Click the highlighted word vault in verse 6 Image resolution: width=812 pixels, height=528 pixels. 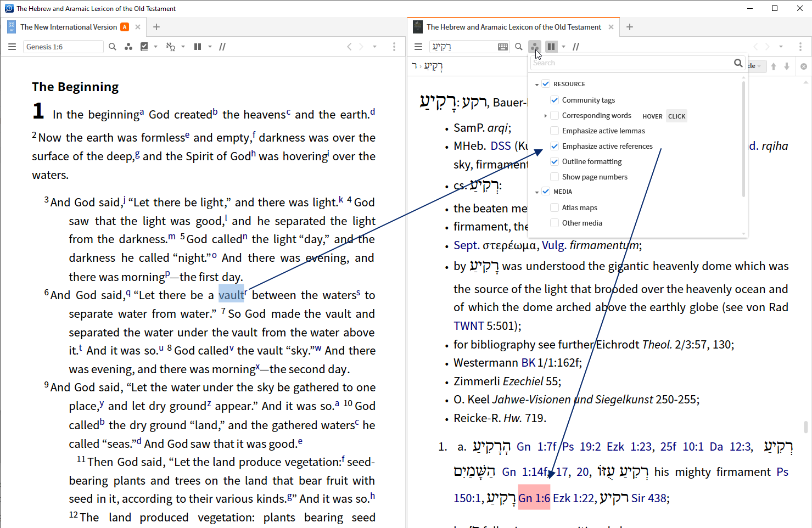pos(231,295)
